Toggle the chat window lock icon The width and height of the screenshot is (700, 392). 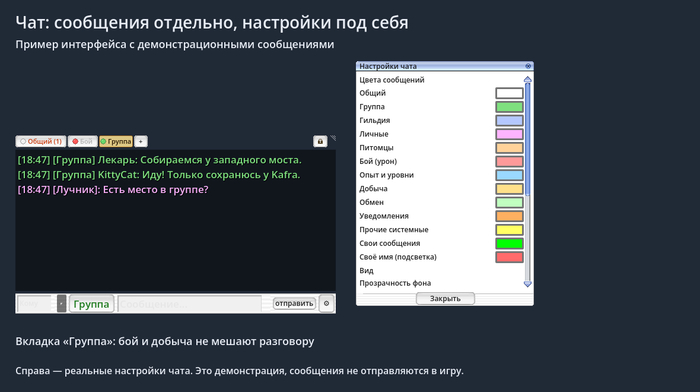pos(320,142)
